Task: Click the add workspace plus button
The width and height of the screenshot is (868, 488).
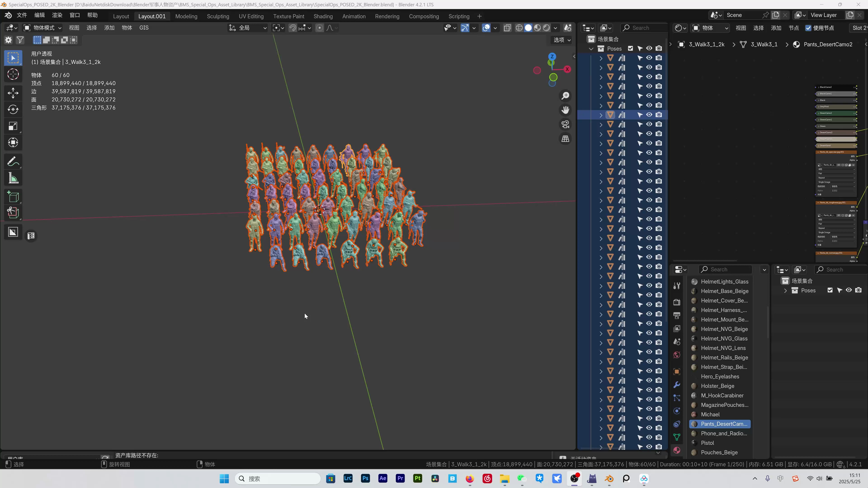Action: tap(479, 16)
